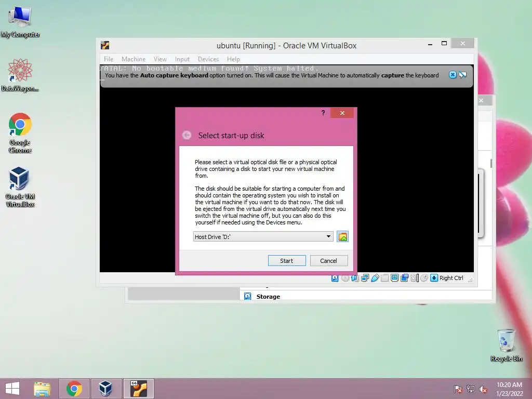Click the audio status bar icon
The image size is (532, 399).
coord(355,278)
